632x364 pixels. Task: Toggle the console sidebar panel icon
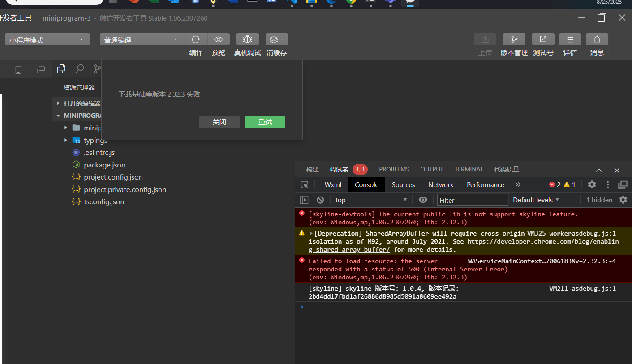304,200
